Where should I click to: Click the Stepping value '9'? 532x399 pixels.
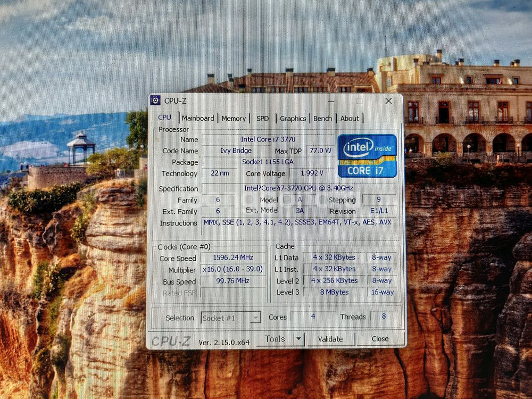coord(379,199)
